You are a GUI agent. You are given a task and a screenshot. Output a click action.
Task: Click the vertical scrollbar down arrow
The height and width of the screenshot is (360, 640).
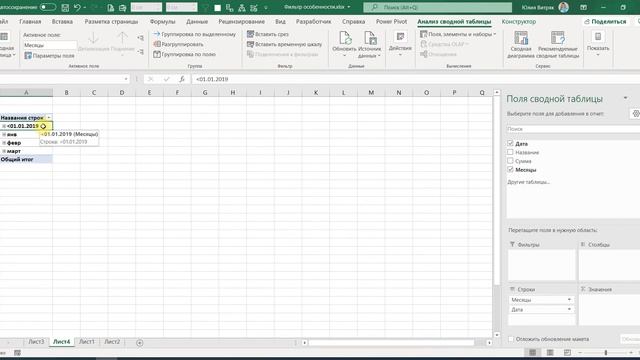pyautogui.click(x=497, y=335)
